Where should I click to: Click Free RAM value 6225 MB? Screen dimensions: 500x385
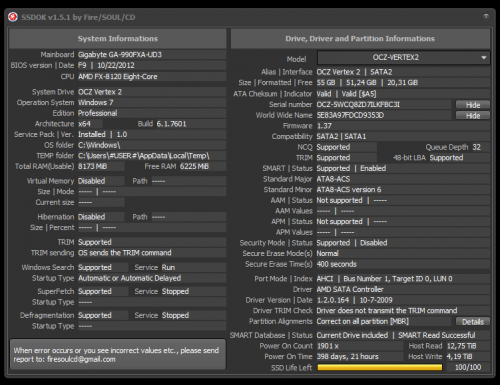click(x=194, y=166)
